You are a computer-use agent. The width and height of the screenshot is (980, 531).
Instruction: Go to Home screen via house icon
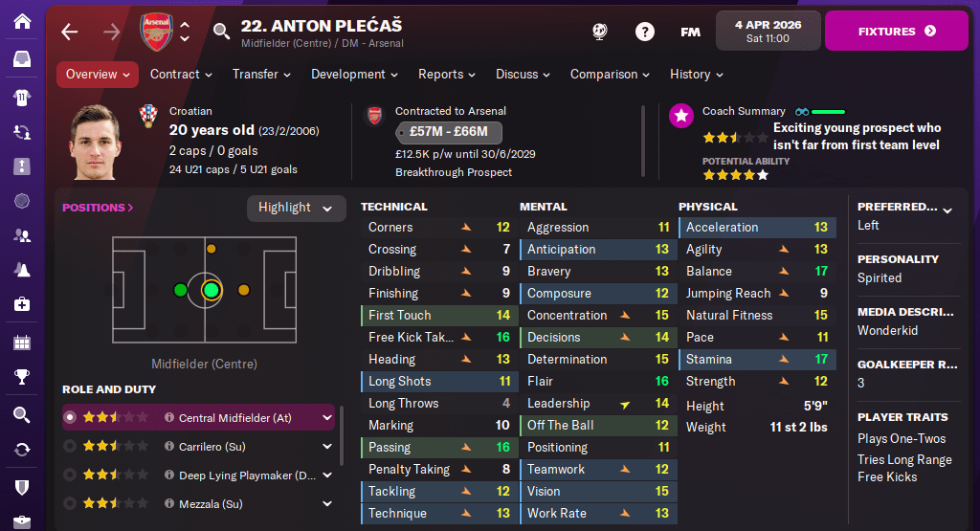point(22,20)
